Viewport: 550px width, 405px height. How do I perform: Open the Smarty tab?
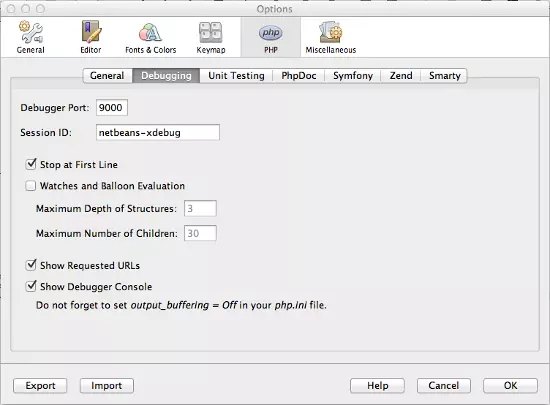[x=444, y=76]
